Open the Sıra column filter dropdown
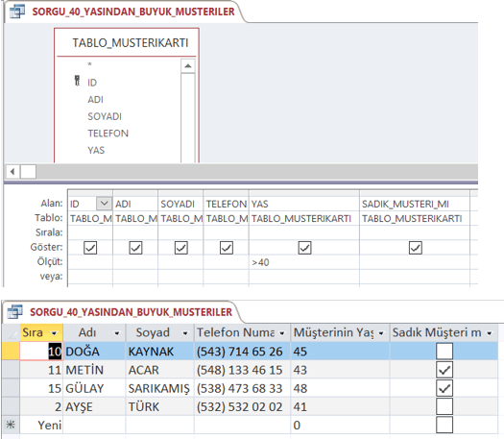Image resolution: width=504 pixels, height=439 pixels. (x=55, y=333)
